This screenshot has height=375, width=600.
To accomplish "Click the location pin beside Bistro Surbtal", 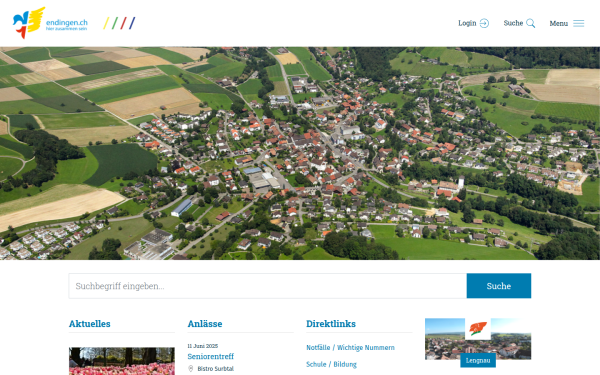I will [191, 368].
